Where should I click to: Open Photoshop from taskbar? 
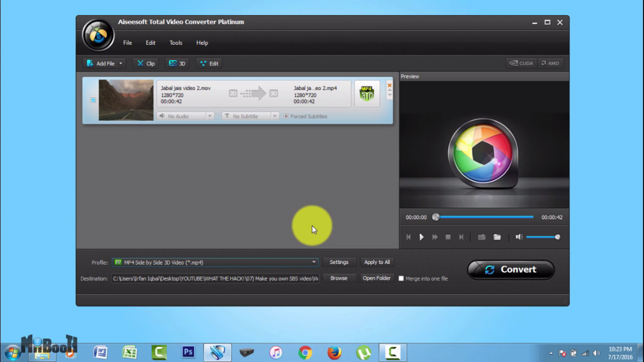pyautogui.click(x=188, y=353)
